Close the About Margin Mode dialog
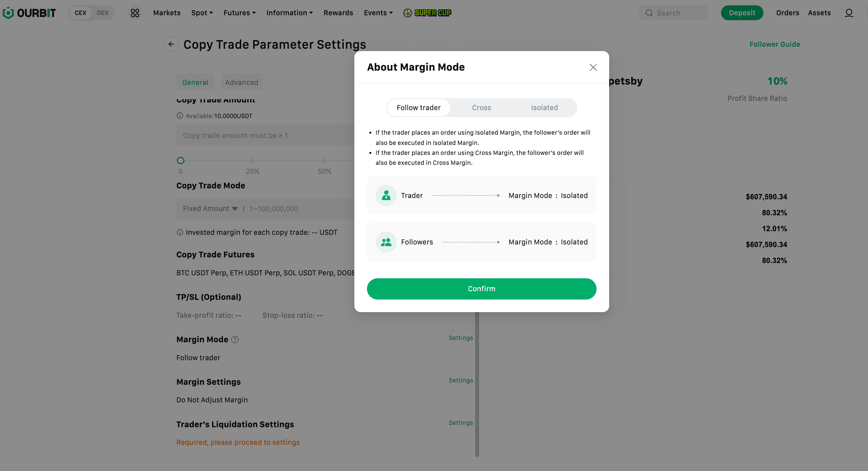Viewport: 868px width, 471px height. tap(593, 67)
